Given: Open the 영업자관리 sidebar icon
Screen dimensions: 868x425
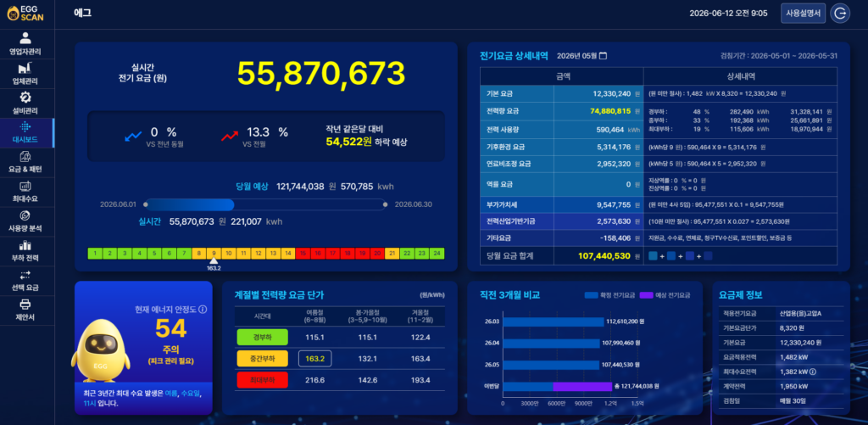Looking at the screenshot, I should pyautogui.click(x=25, y=38).
